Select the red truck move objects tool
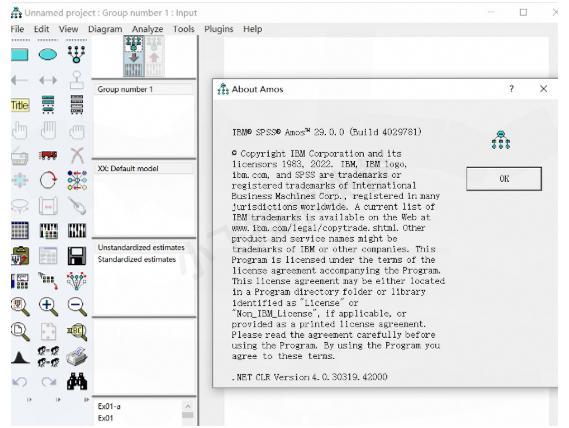569x428 pixels. (x=48, y=155)
